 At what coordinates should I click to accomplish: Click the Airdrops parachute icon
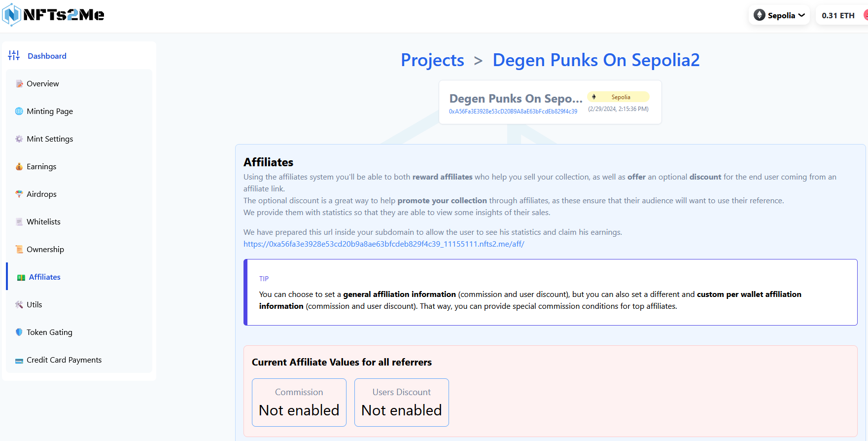[x=19, y=194]
